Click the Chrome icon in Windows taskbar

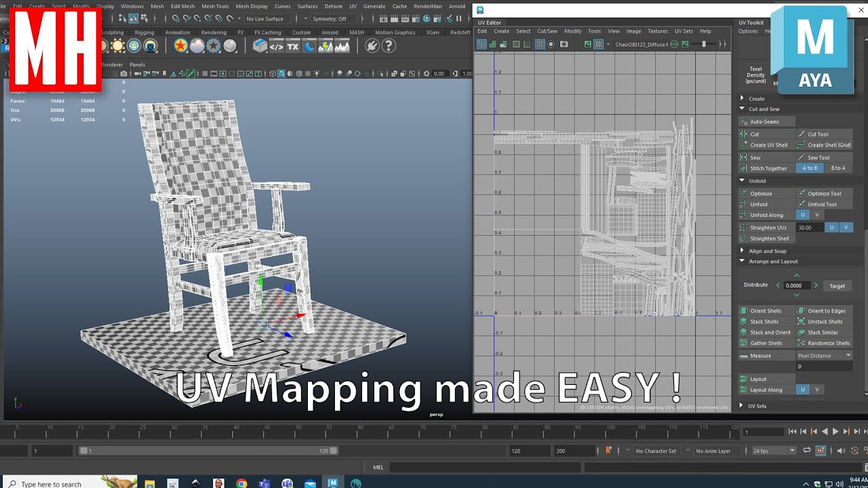pos(241,483)
